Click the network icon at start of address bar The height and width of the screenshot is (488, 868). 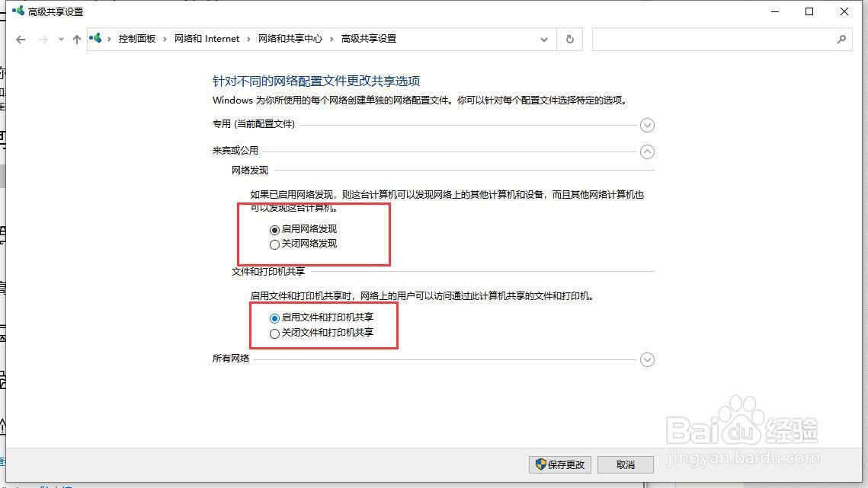point(96,37)
